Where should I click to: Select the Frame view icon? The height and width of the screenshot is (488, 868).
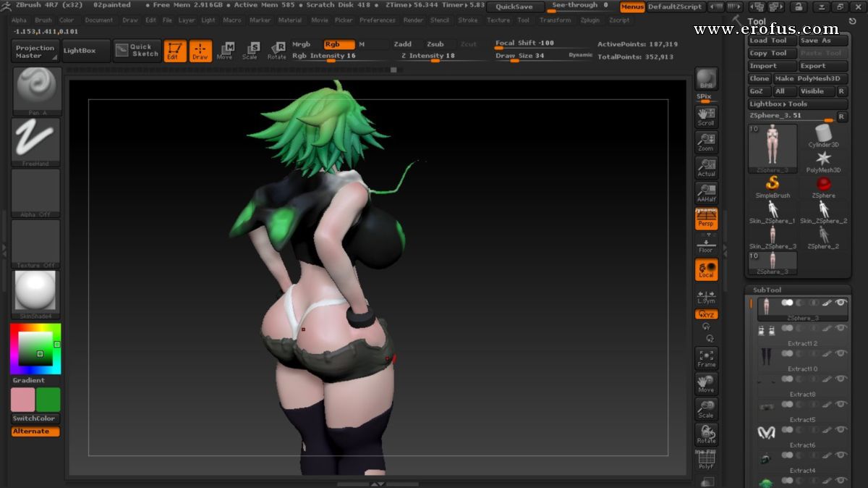[706, 358]
